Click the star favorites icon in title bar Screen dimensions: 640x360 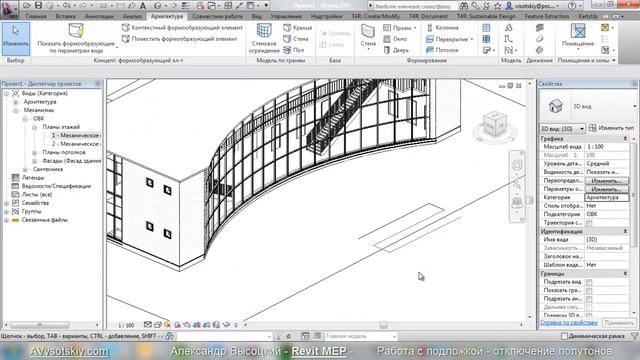(498, 6)
